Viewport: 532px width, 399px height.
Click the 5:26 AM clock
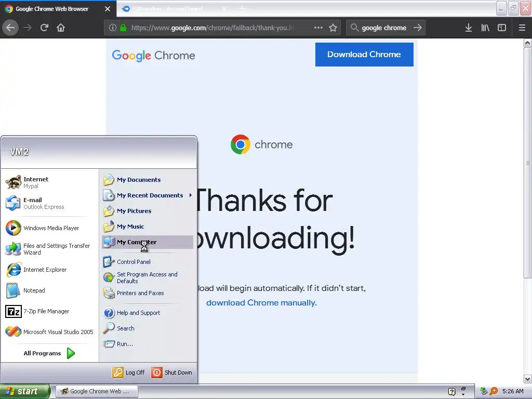(x=513, y=391)
